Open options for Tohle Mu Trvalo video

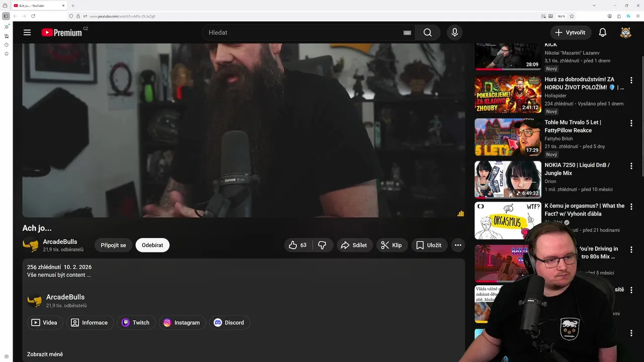631,123
